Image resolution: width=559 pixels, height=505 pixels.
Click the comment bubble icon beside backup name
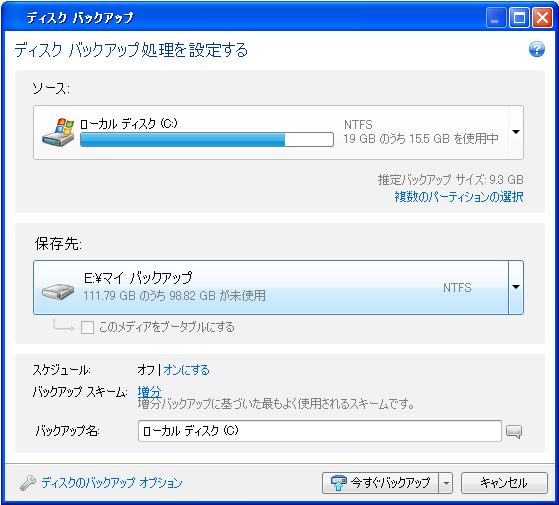pyautogui.click(x=514, y=432)
